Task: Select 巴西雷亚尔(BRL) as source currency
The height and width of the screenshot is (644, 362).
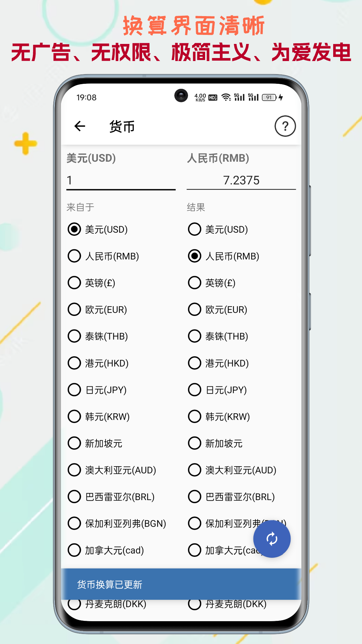Action: tap(74, 497)
